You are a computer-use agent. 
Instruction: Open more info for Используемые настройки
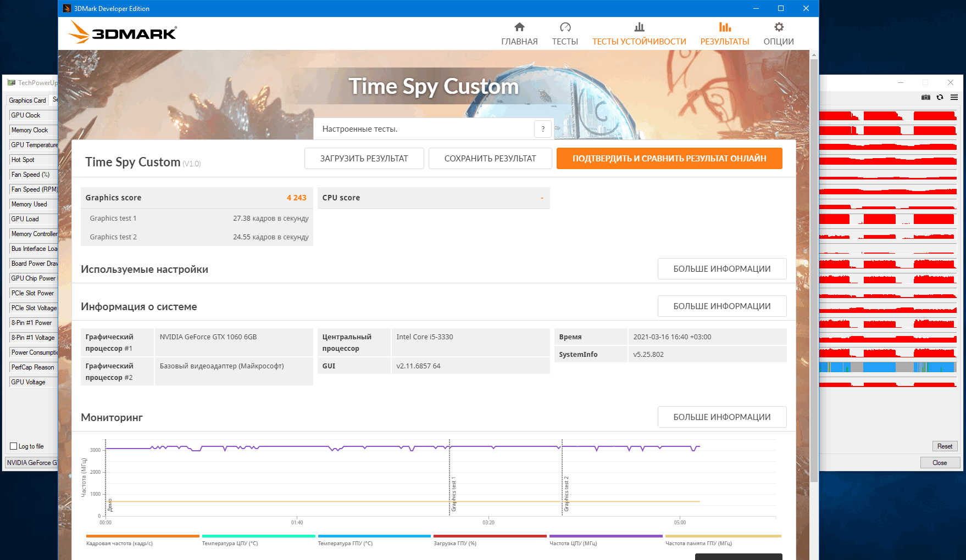click(722, 268)
